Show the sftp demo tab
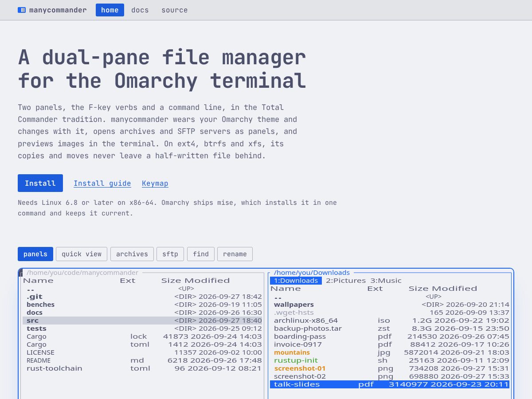532x399 pixels. point(170,254)
